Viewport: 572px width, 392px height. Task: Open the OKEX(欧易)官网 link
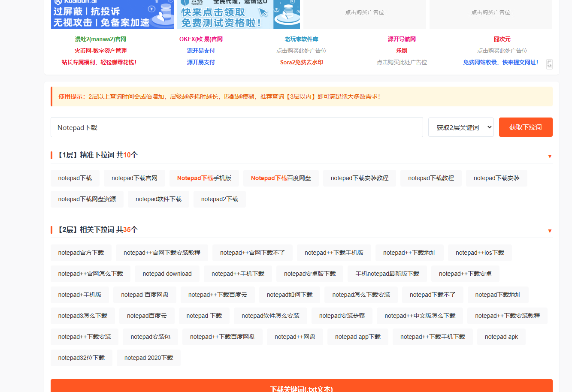tap(201, 39)
